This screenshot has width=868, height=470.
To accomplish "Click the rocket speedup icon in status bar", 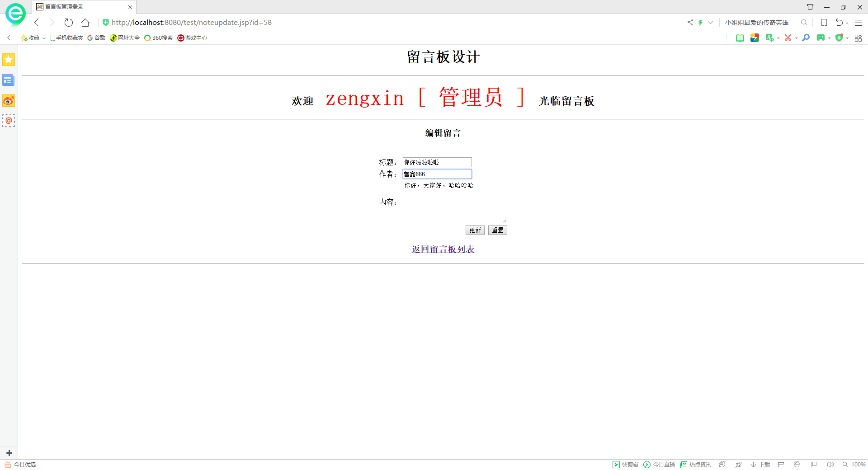I will [739, 465].
